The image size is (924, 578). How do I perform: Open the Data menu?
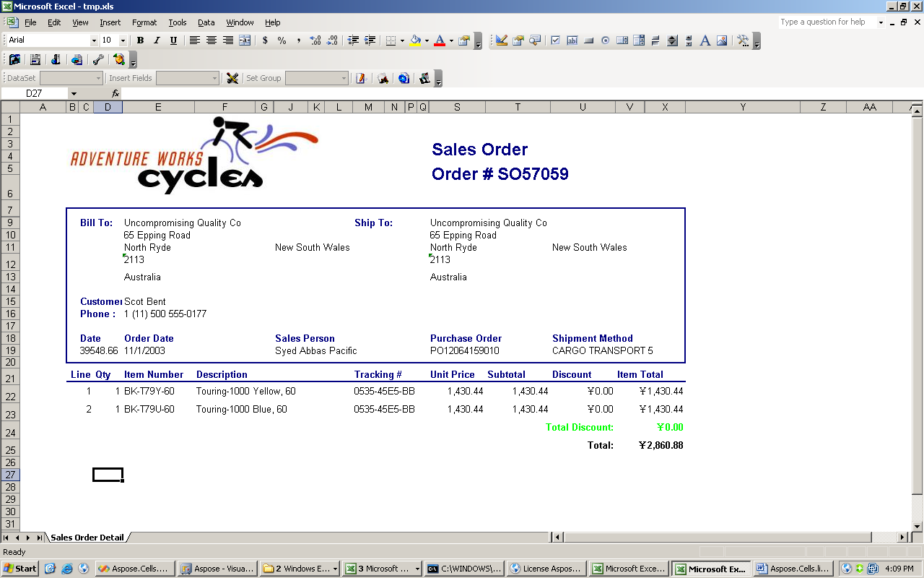click(206, 22)
